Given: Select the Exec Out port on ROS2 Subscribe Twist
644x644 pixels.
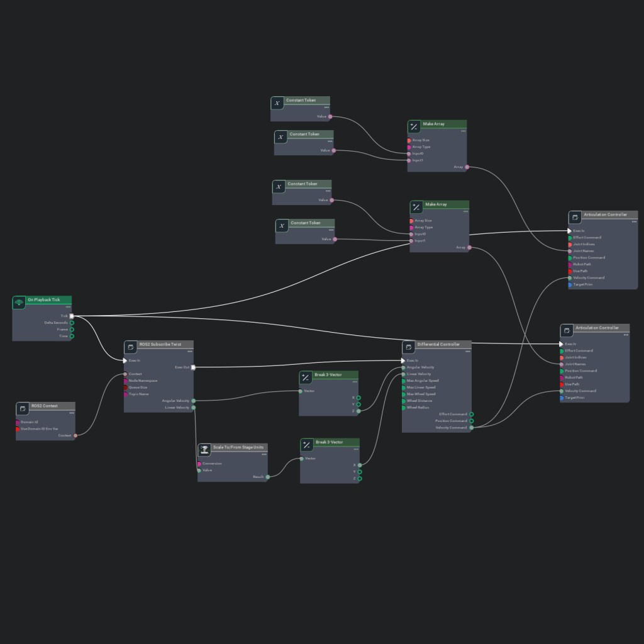Looking at the screenshot, I should click(x=193, y=367).
